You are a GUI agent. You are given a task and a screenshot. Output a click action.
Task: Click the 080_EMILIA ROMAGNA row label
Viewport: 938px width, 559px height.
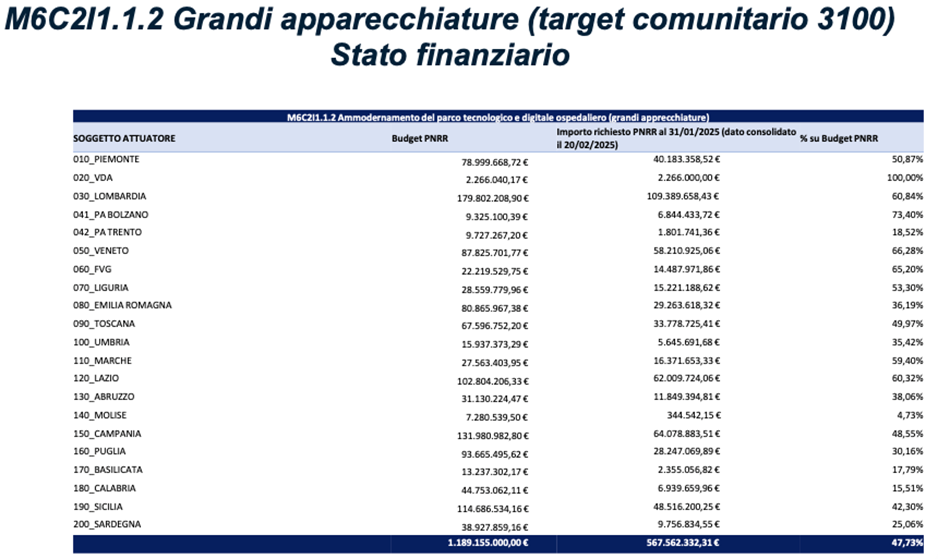click(122, 305)
